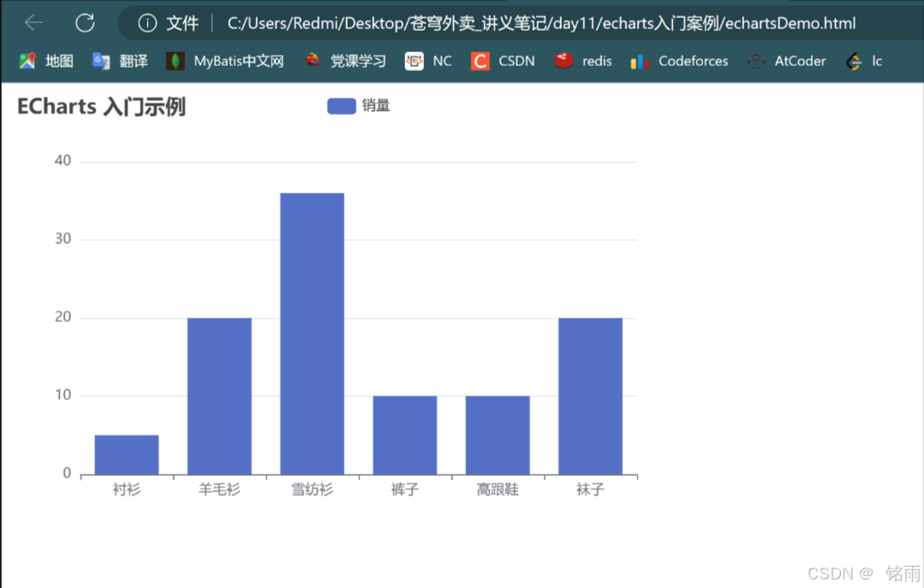
Task: Click the 袜子 bar on the chart
Action: point(590,394)
